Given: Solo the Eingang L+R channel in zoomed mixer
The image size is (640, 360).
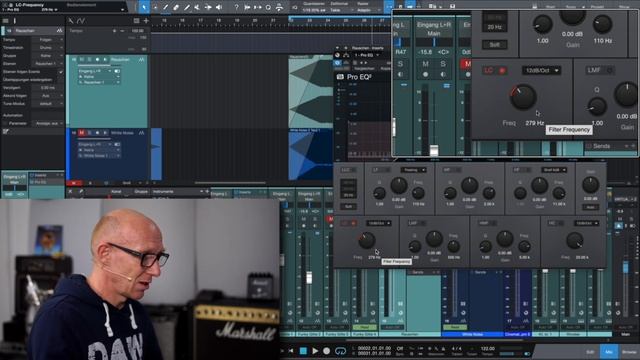Looking at the screenshot, I should click(x=443, y=64).
